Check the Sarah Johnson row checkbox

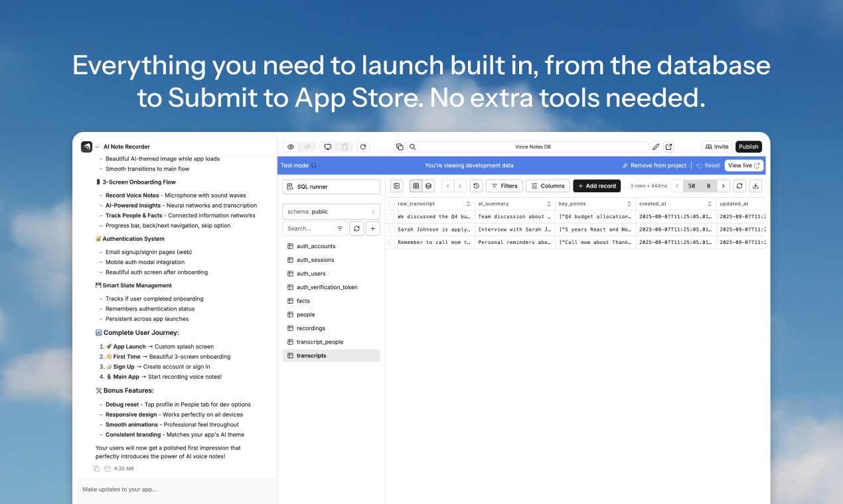tap(392, 229)
